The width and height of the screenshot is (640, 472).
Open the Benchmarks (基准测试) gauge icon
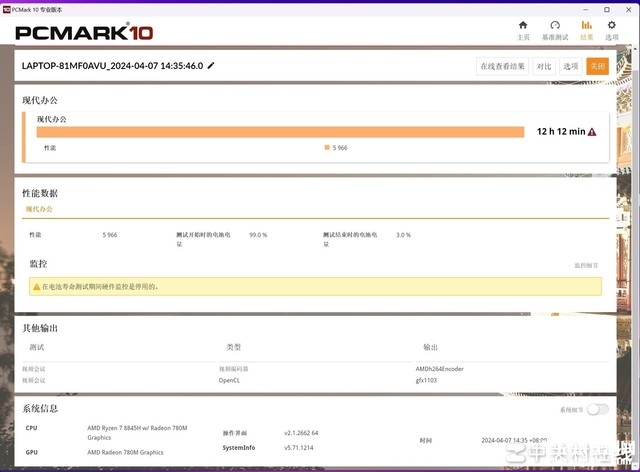point(555,31)
